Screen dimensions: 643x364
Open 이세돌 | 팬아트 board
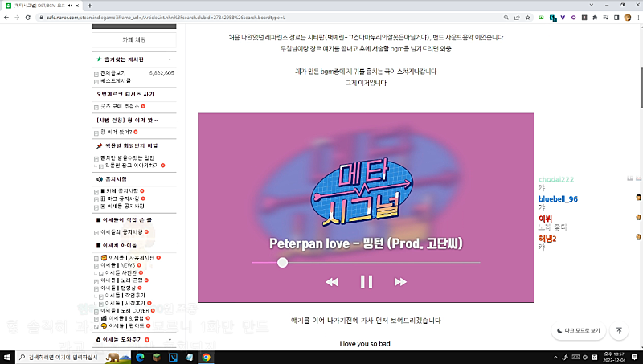click(x=123, y=326)
